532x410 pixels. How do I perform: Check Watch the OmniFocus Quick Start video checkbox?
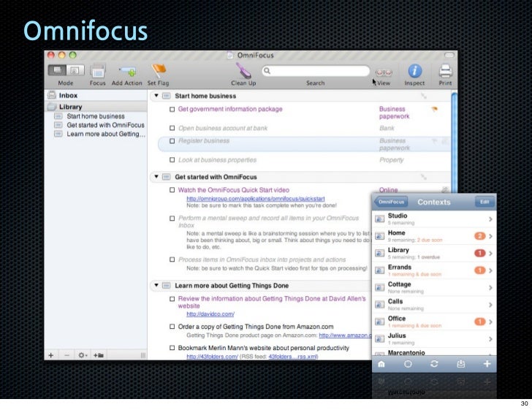[172, 190]
